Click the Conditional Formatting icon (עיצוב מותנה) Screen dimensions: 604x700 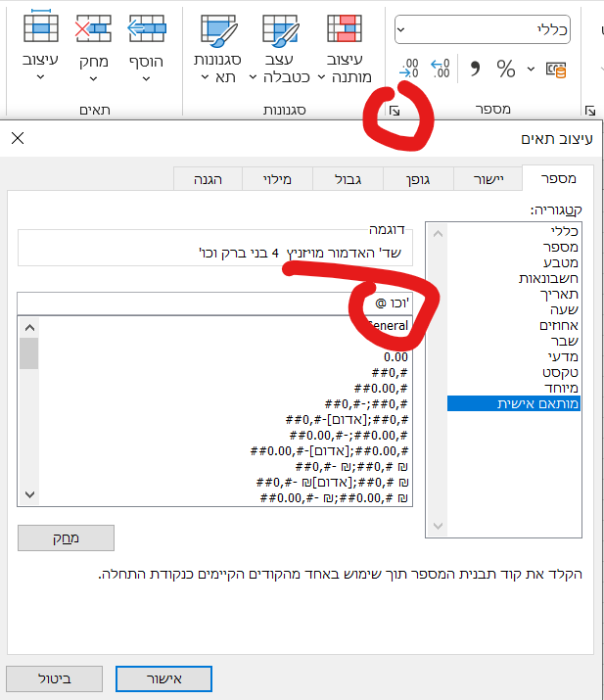coord(345,28)
